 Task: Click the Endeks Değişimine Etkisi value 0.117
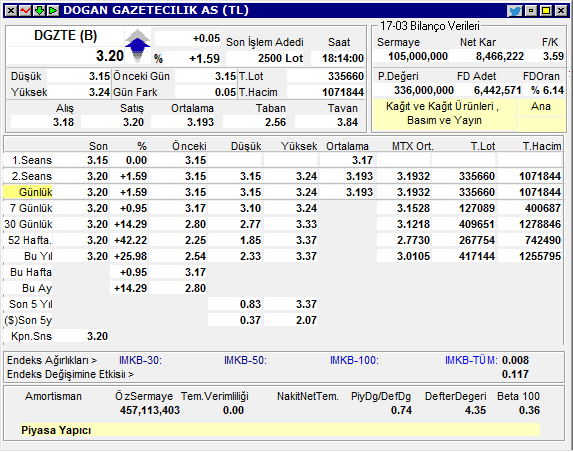pyautogui.click(x=515, y=375)
